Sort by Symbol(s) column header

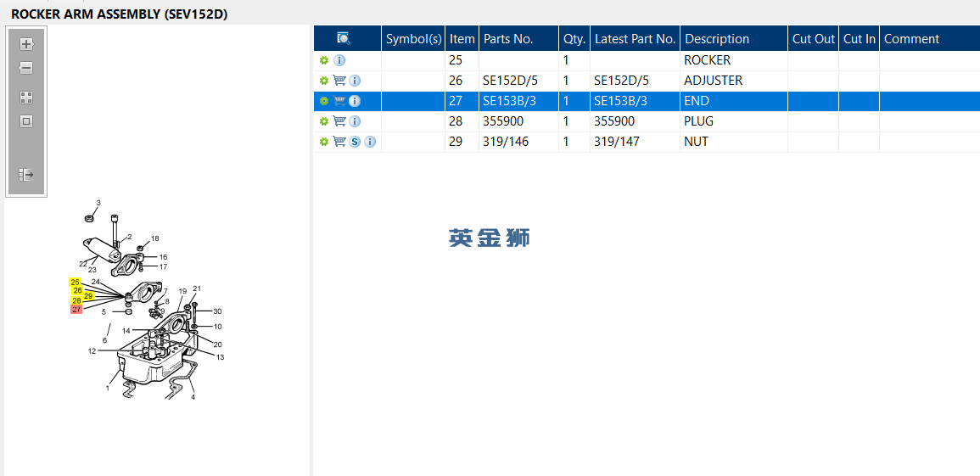coord(413,39)
